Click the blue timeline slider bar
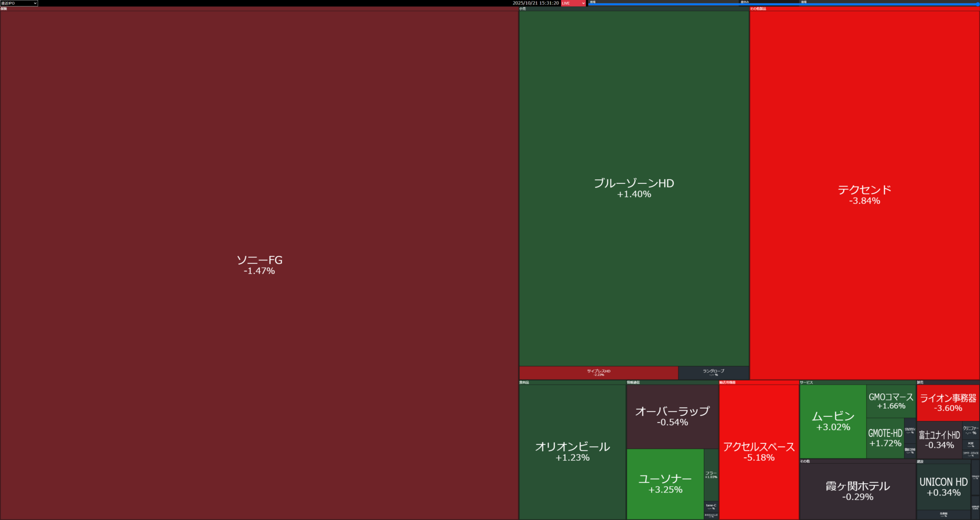 pos(783,5)
